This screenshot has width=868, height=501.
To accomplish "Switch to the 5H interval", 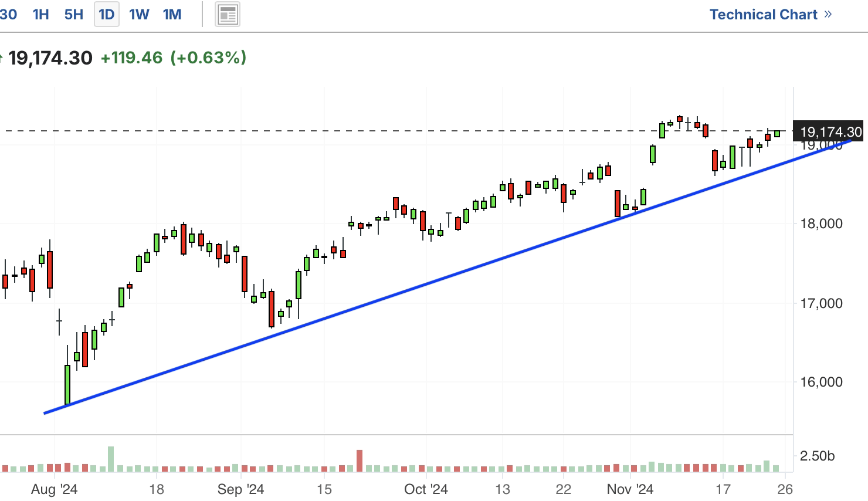I will [x=74, y=14].
